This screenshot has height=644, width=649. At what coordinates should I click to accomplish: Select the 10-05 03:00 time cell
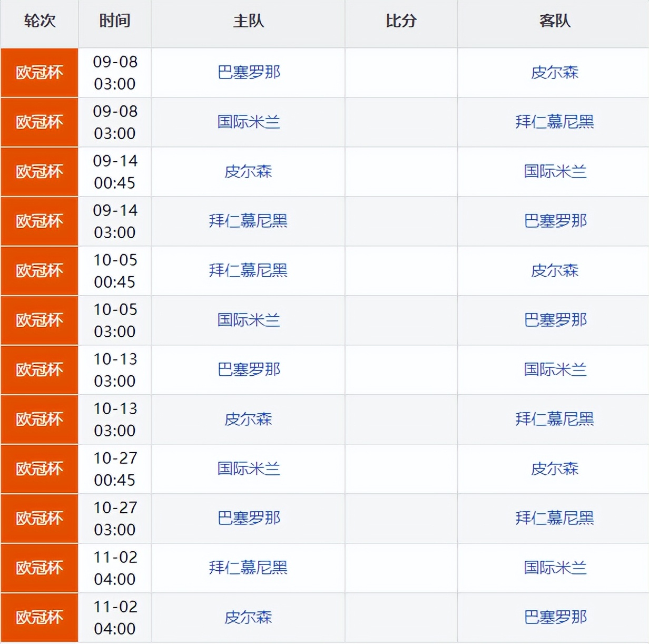pyautogui.click(x=115, y=320)
